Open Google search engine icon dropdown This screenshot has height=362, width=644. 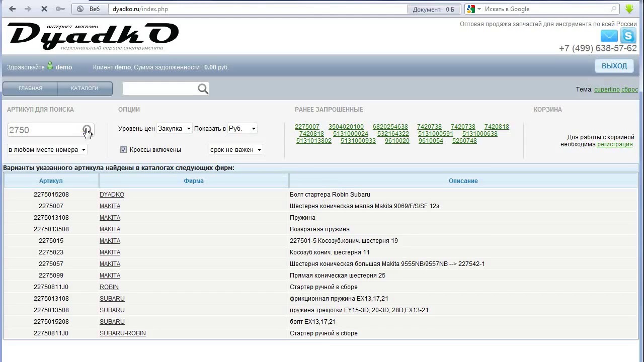[474, 9]
